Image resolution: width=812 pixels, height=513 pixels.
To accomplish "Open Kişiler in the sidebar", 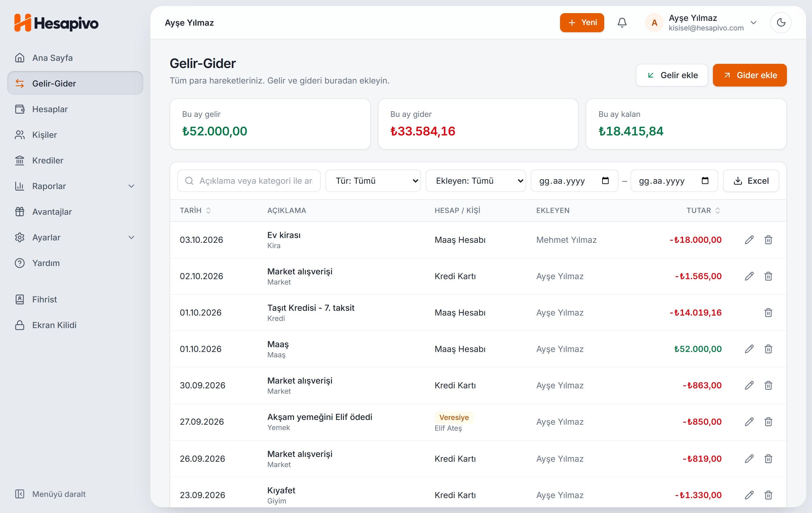I will pos(75,135).
